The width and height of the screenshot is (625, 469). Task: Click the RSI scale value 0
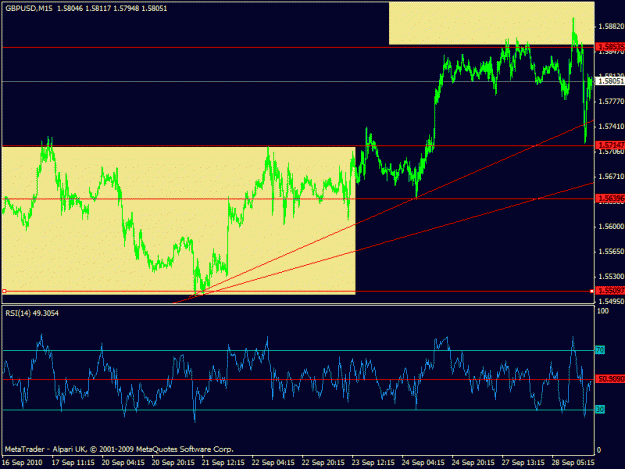click(x=599, y=451)
